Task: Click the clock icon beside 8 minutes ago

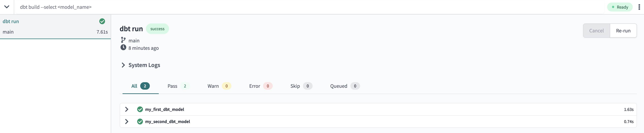Action: click(123, 47)
